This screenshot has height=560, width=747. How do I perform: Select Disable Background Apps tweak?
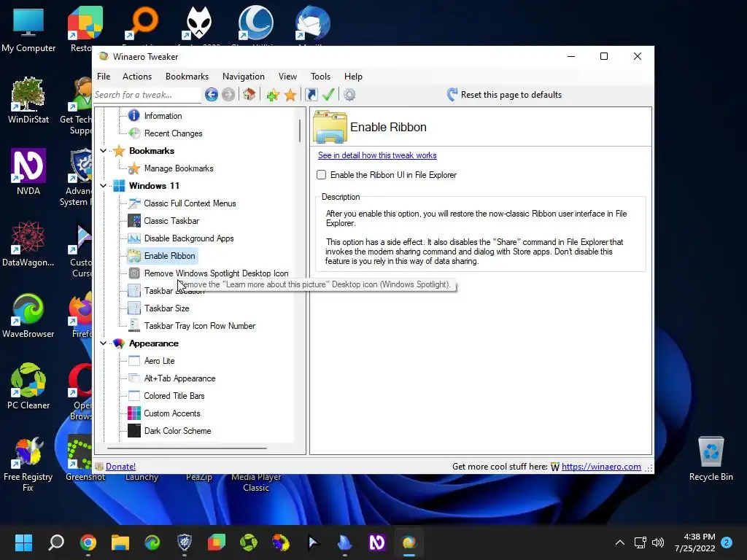coord(189,238)
